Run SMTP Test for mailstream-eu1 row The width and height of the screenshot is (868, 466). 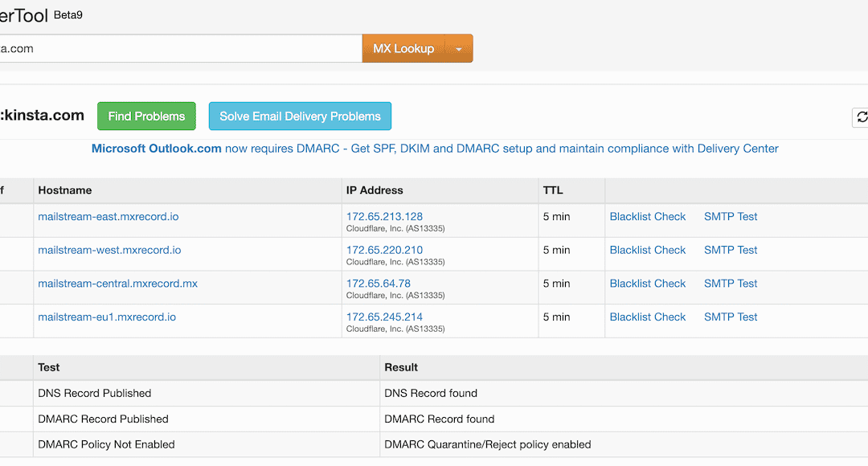coord(731,317)
